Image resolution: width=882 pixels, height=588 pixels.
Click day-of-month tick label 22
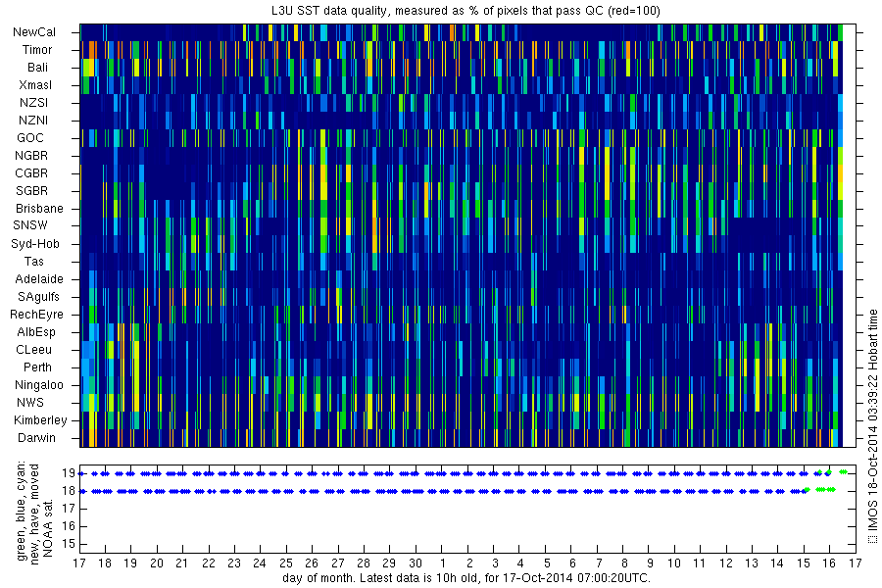tap(209, 563)
